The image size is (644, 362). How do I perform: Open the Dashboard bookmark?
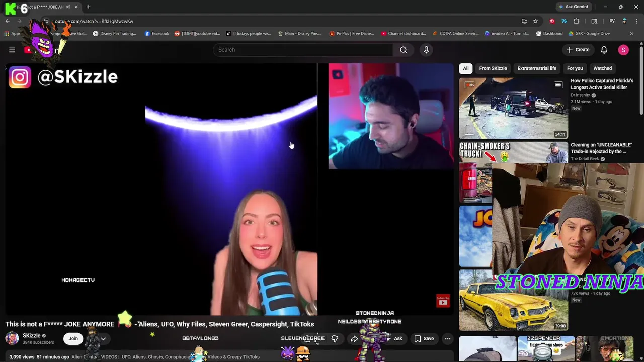[549, 34]
